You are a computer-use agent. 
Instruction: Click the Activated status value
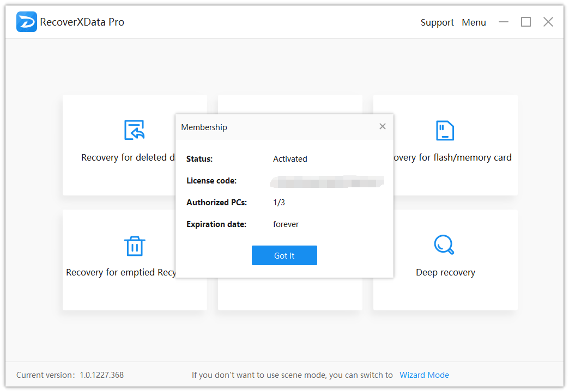click(x=290, y=159)
